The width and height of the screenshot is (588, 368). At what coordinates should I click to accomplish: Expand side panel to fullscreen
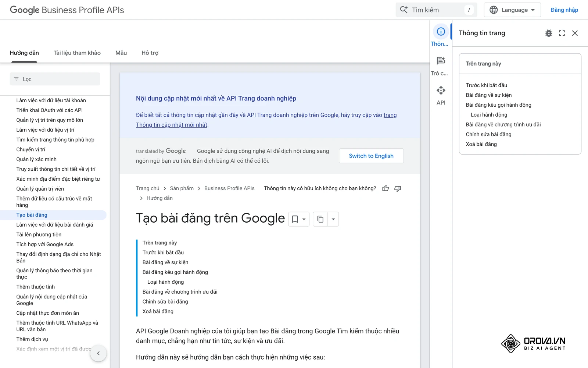click(562, 33)
